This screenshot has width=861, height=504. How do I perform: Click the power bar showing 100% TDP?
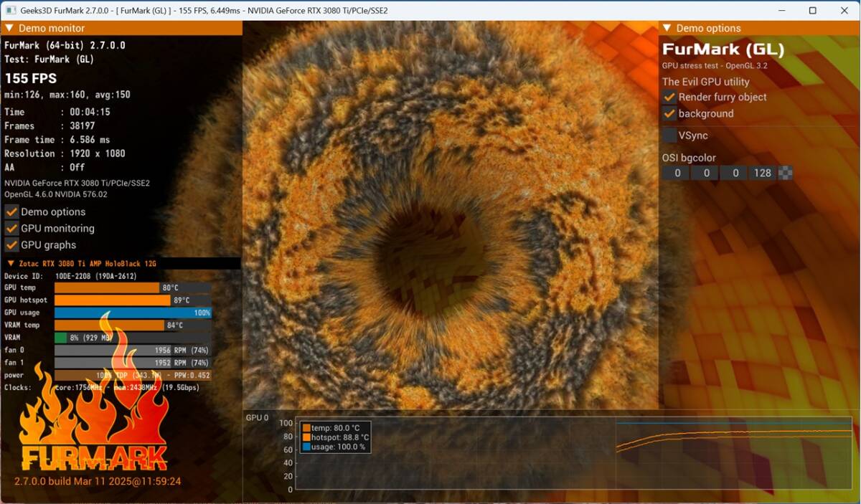click(x=133, y=375)
